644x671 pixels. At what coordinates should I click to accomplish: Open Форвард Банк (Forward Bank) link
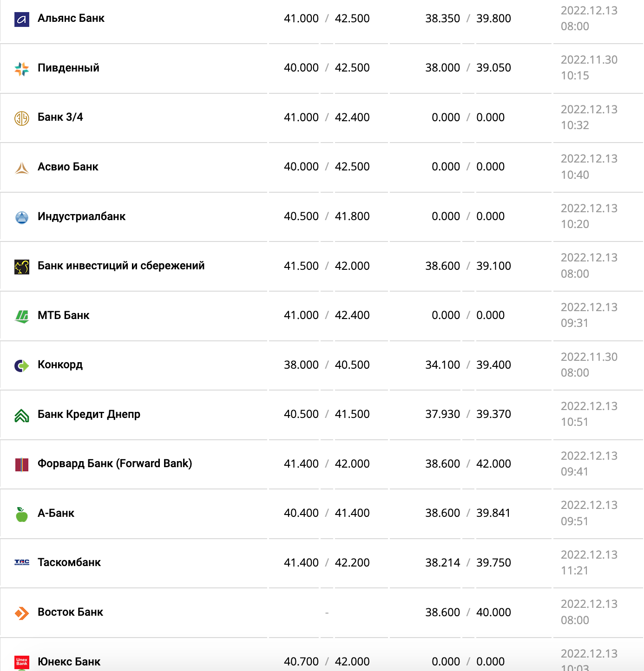pyautogui.click(x=114, y=463)
